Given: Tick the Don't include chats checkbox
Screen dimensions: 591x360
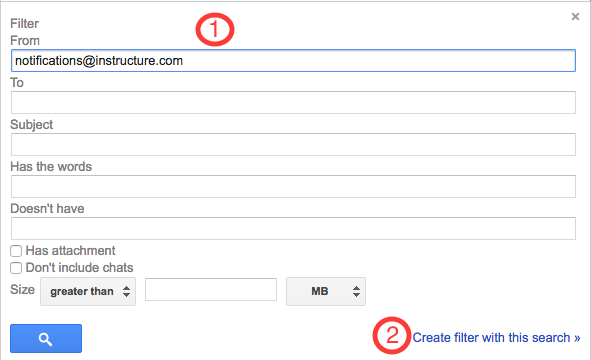Looking at the screenshot, I should click(16, 268).
